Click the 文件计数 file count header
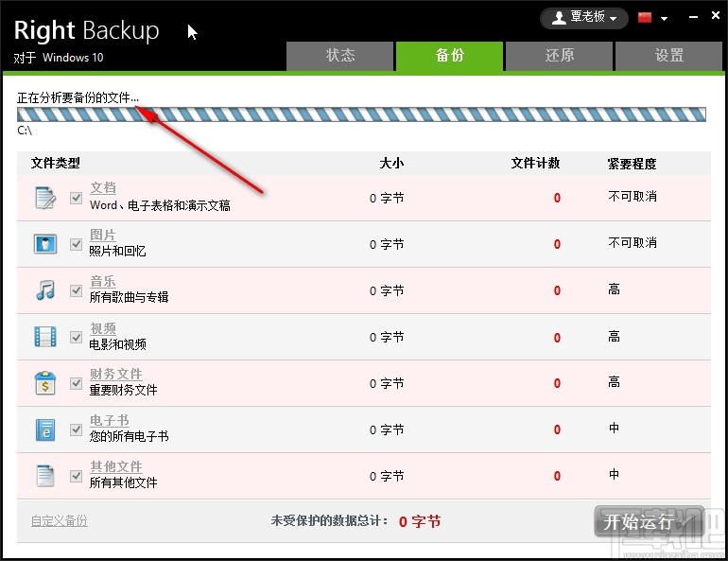This screenshot has height=561, width=728. [535, 163]
